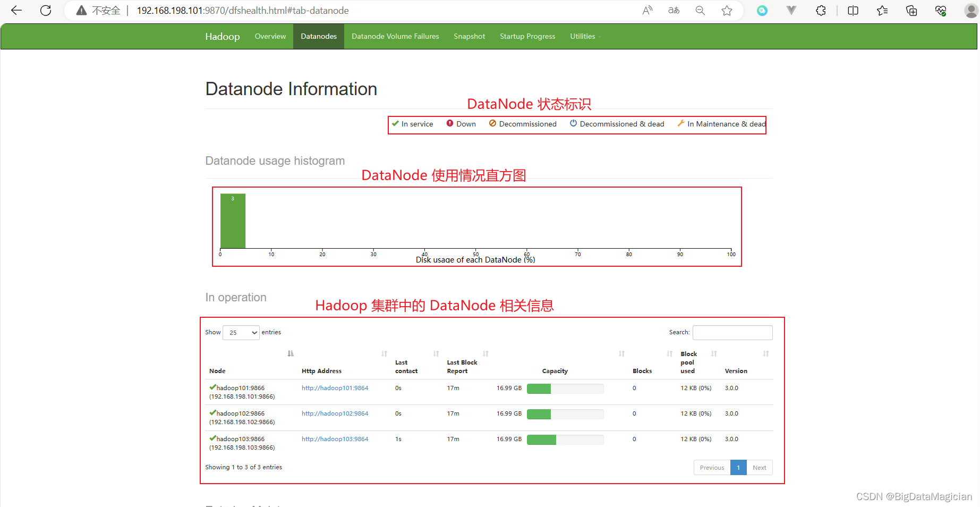This screenshot has height=507, width=980.
Task: Click the hadoop103:9866 node name
Action: [240, 439]
